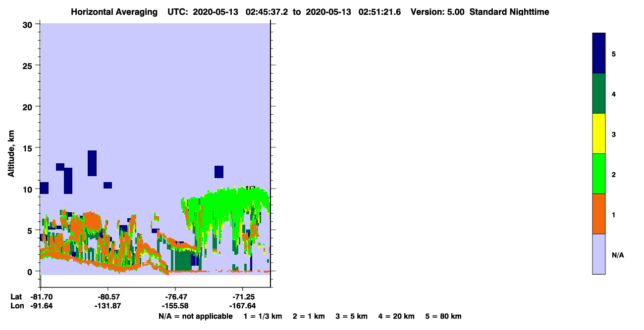
Task: Click the bright green level 2 color swatch
Action: pyautogui.click(x=599, y=174)
